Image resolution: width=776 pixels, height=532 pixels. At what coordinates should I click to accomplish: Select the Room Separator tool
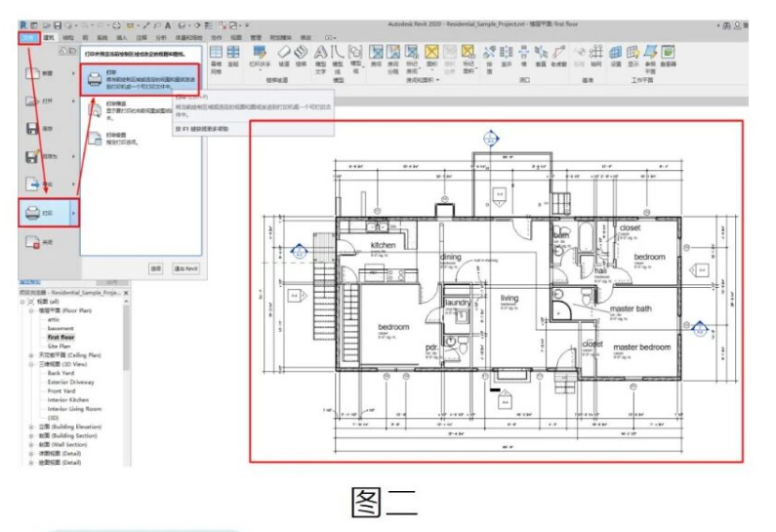coord(393,60)
